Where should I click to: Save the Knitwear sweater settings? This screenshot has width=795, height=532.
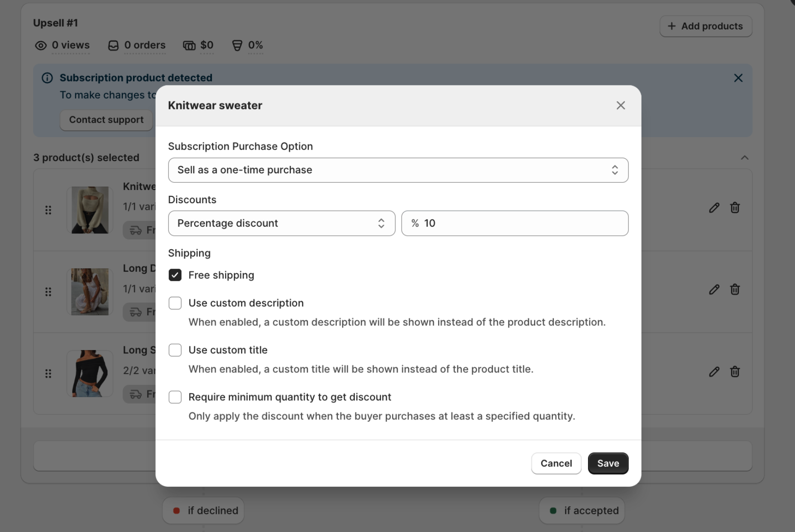(x=608, y=463)
